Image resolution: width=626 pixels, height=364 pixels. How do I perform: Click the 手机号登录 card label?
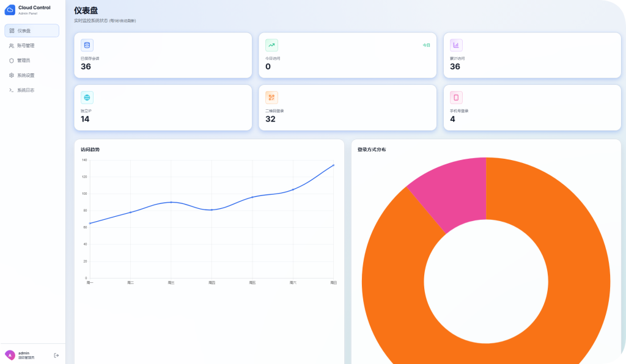tap(459, 111)
